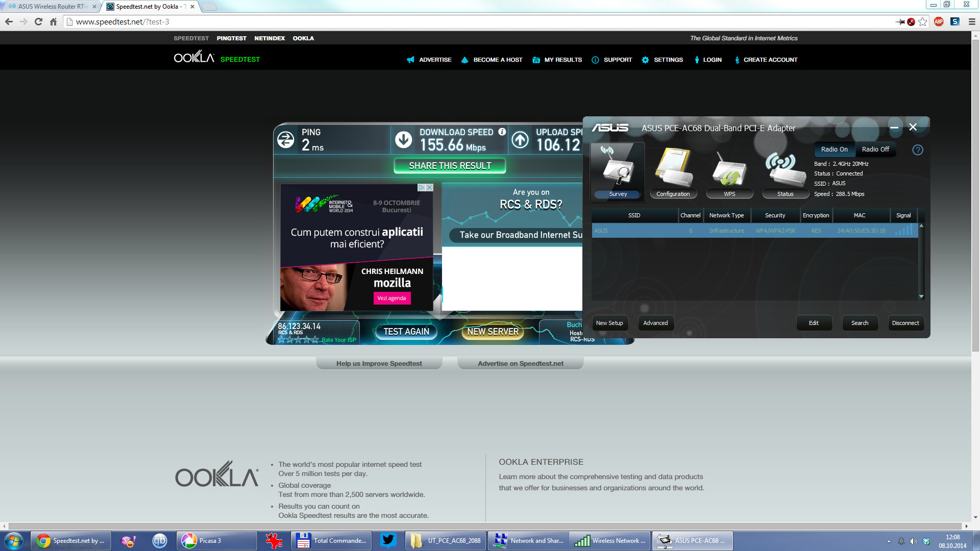Open Network and Sharing taskbar item

tap(528, 541)
